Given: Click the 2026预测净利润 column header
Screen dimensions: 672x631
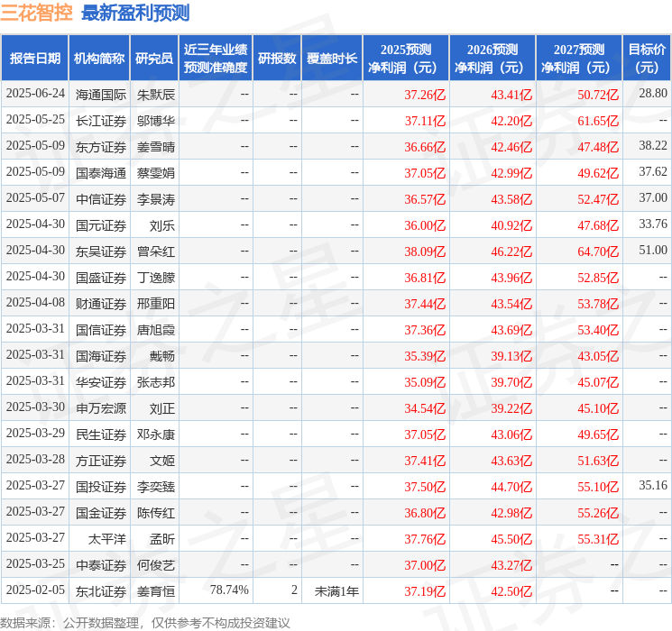Looking at the screenshot, I should [492, 59].
